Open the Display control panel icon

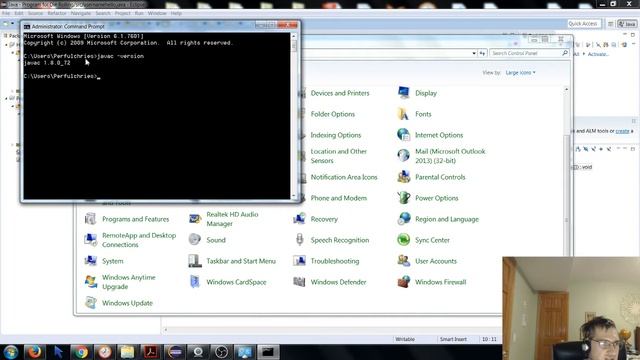point(404,93)
